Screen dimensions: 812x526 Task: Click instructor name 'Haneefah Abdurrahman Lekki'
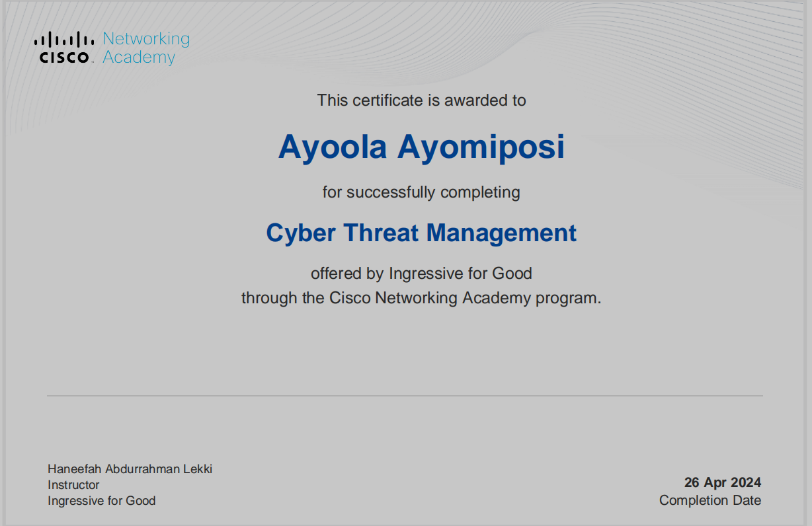130,469
